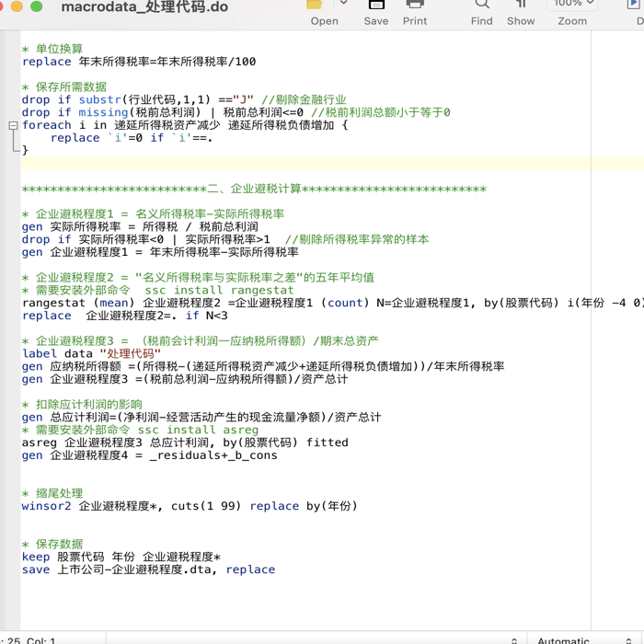This screenshot has width=644, height=644.
Task: Click the 'Col: 1' cursor position indicator
Action: [x=41, y=640]
